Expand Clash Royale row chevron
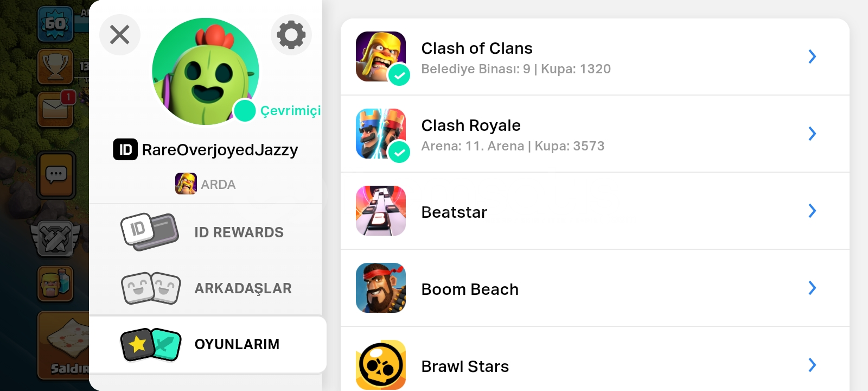 (812, 134)
